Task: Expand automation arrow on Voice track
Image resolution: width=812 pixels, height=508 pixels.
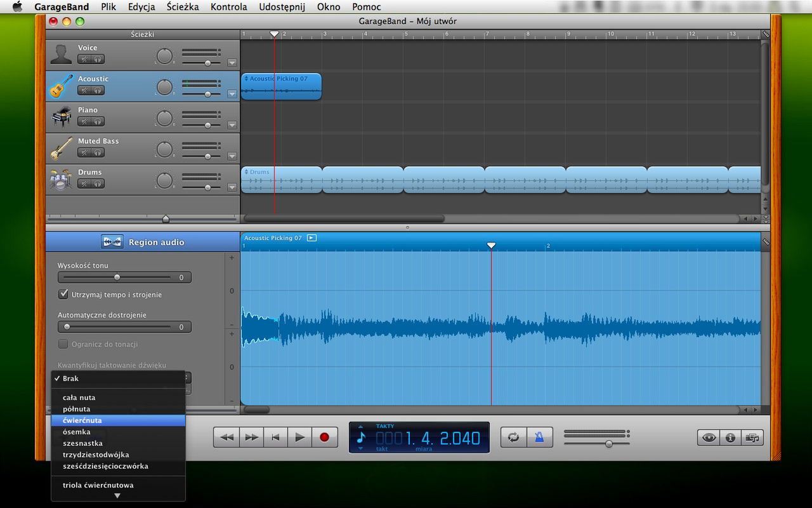Action: click(232, 63)
